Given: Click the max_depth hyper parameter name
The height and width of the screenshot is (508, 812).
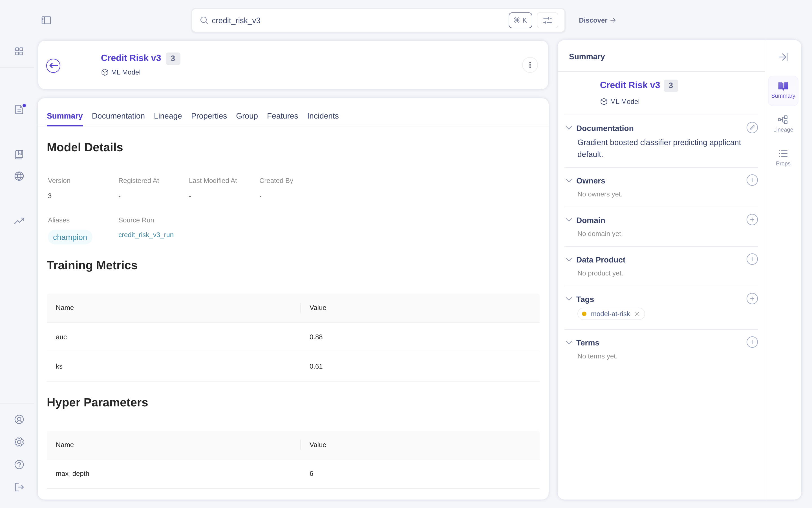Looking at the screenshot, I should [x=72, y=473].
